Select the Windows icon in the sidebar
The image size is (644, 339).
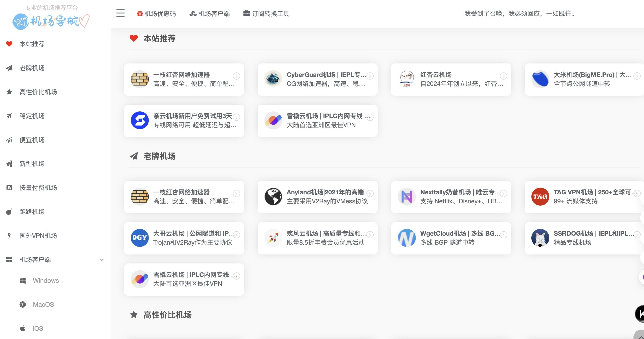tap(23, 280)
